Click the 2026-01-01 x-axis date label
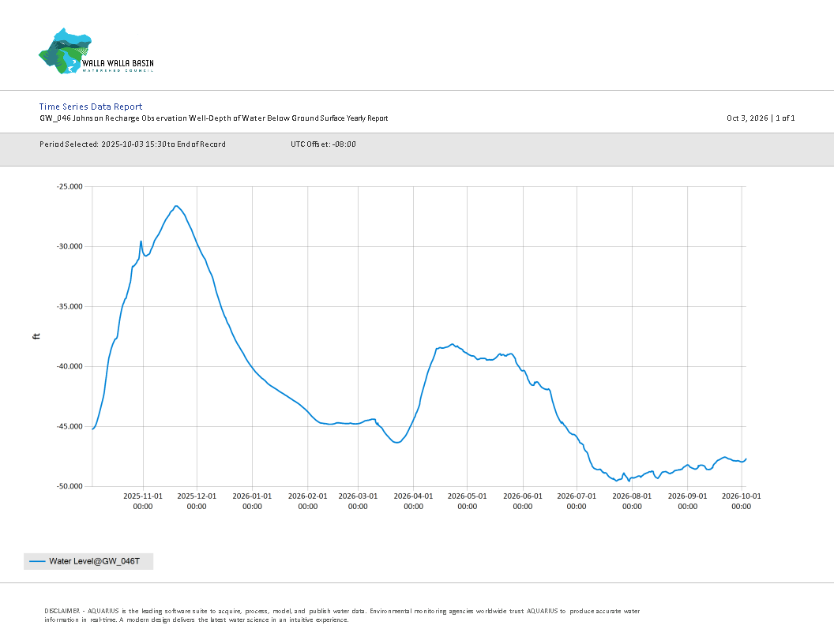Screen dimensions: 834x644 coord(252,501)
